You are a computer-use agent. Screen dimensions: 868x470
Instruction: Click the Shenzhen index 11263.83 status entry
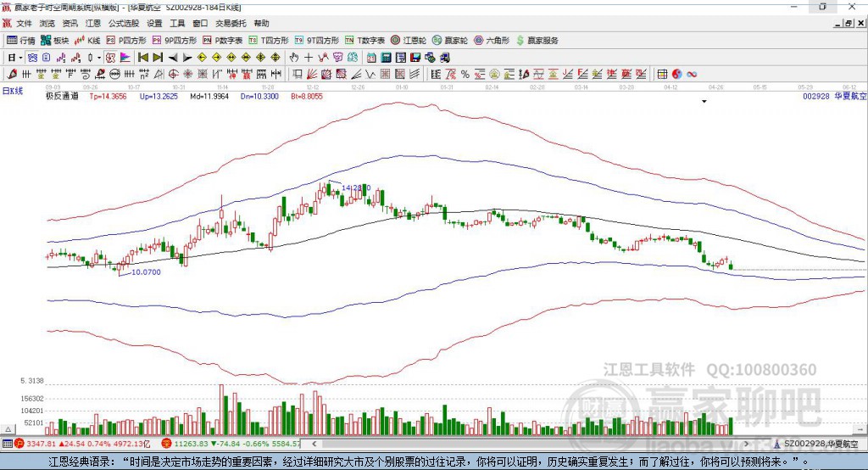231,444
